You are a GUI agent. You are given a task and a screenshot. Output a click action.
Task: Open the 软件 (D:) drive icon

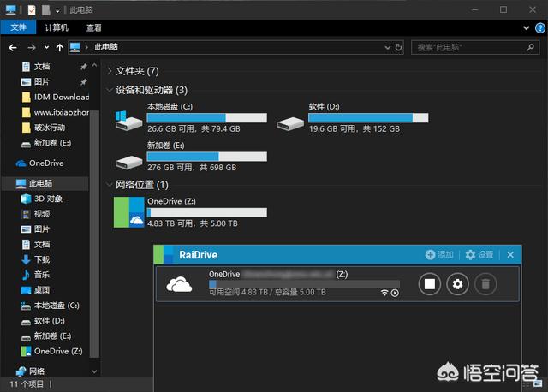290,123
